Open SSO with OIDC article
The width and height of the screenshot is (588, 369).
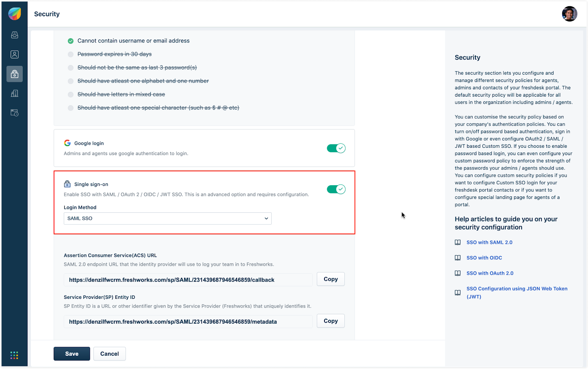[x=484, y=258]
